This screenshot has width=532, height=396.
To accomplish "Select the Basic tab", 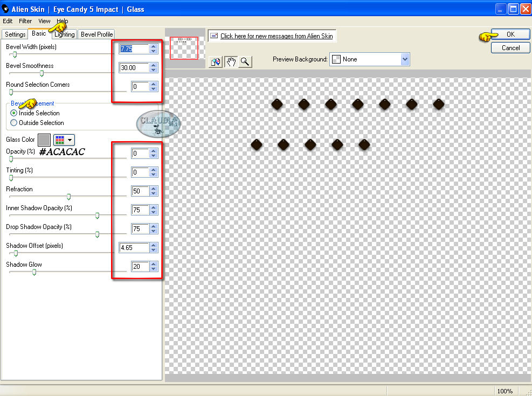I will tap(39, 33).
